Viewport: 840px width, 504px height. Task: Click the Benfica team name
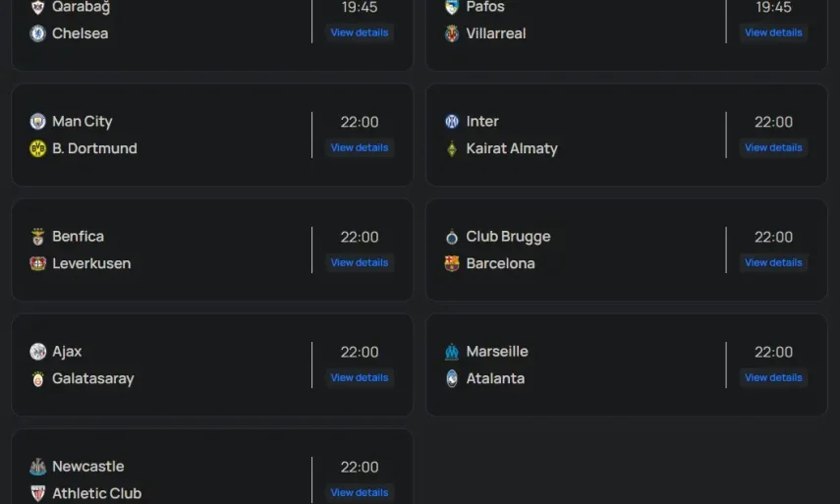pos(78,237)
